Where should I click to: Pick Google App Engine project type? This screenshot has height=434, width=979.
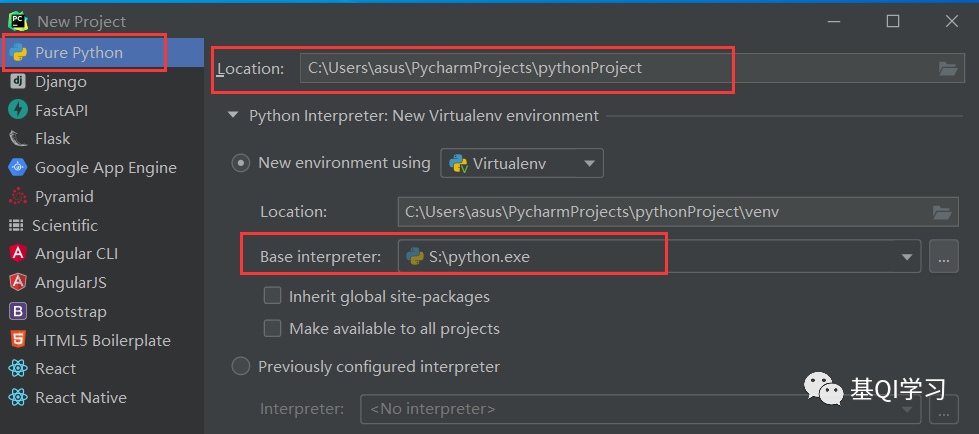(x=102, y=167)
